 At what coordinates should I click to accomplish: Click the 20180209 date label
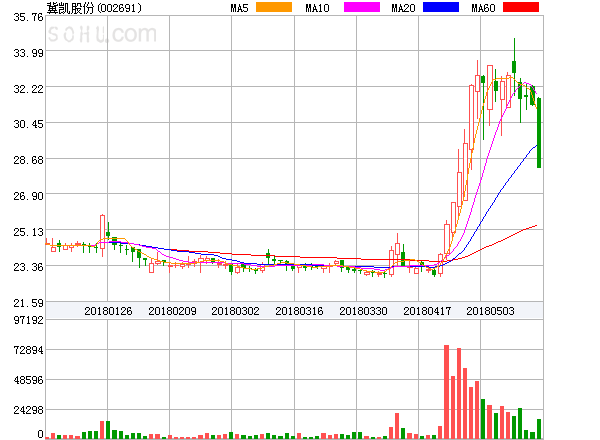(x=172, y=311)
